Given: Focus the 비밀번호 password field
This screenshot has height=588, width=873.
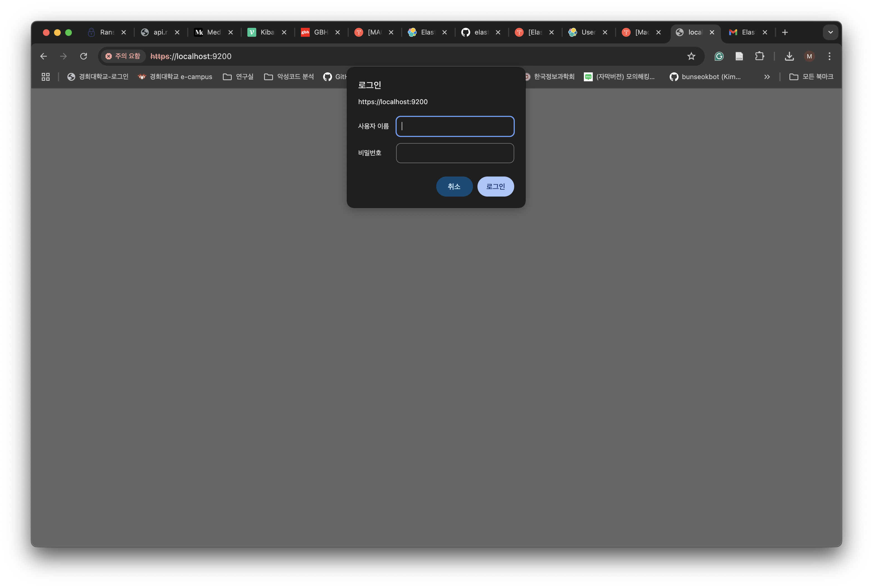Looking at the screenshot, I should [x=455, y=153].
